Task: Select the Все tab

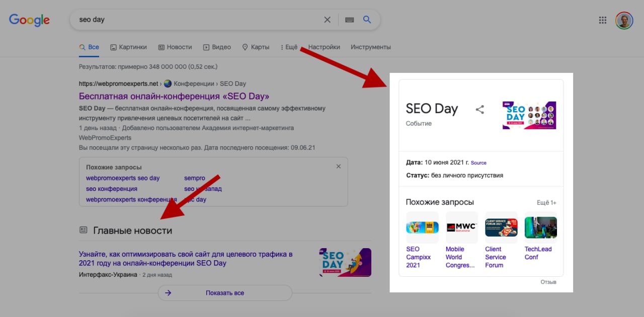Action: coord(89,47)
